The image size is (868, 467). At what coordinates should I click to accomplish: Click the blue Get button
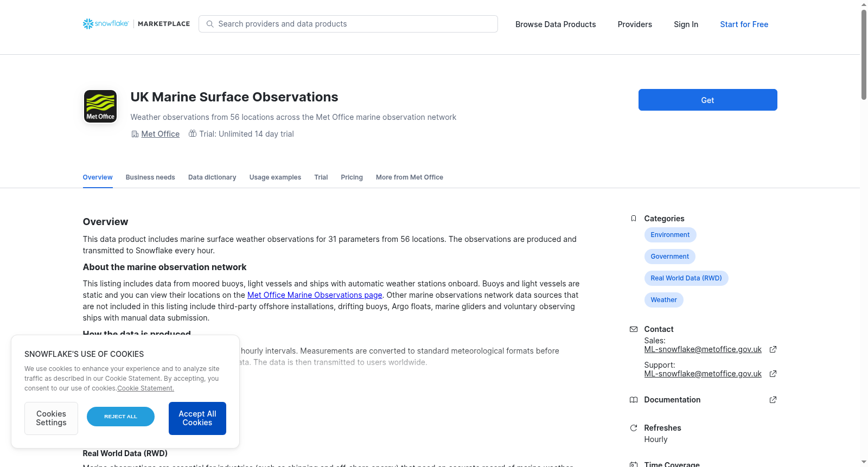[x=707, y=100]
